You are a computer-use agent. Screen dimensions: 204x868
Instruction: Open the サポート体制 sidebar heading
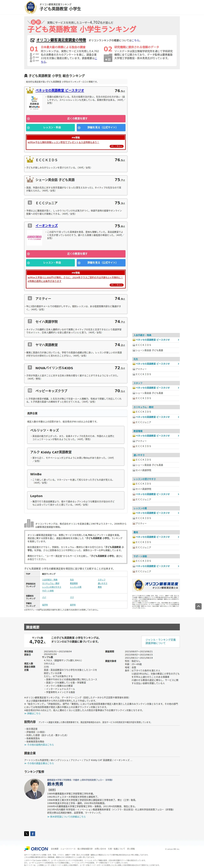(x=156, y=556)
